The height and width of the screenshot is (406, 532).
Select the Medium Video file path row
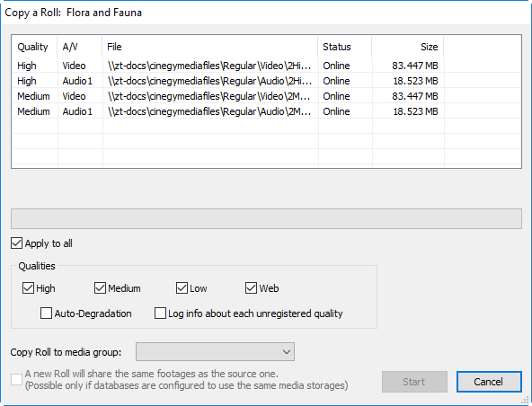pos(209,96)
